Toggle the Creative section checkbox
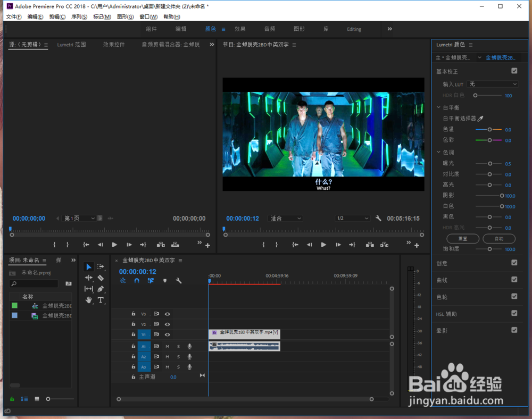This screenshot has height=419, width=532. tap(514, 263)
